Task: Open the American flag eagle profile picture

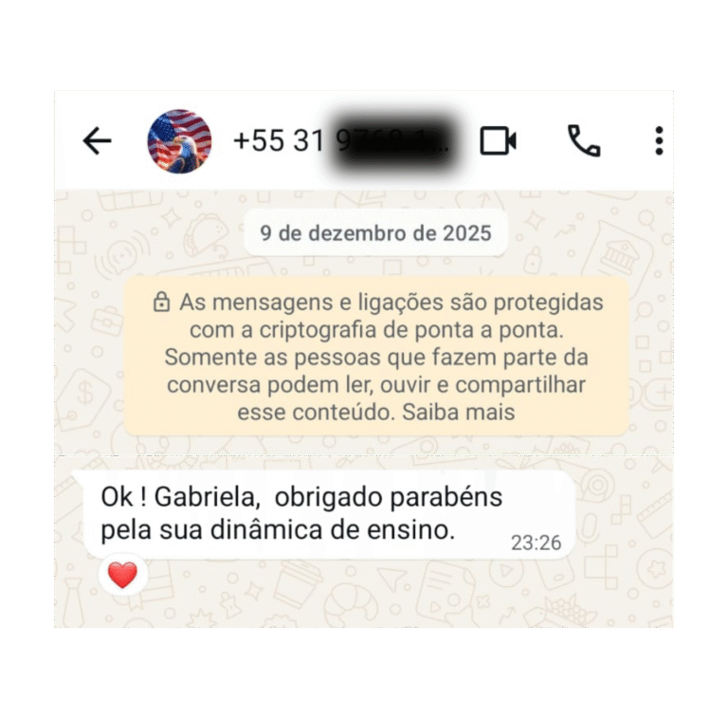Action: (179, 141)
